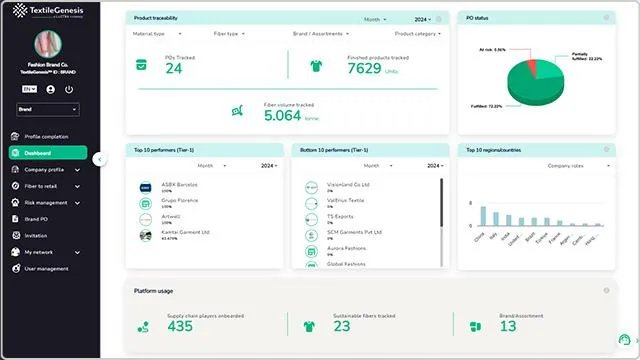Open Month dropdown in Product traceability
Viewport: 640px width, 360px height.
375,20
